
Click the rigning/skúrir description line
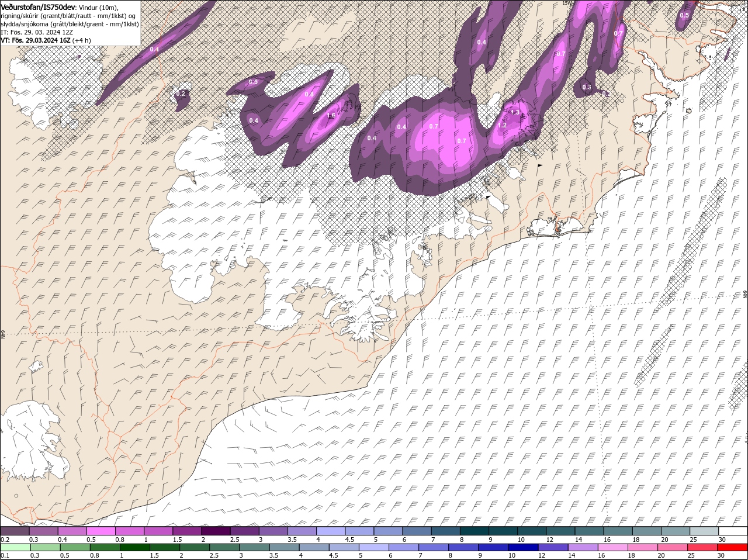click(68, 16)
